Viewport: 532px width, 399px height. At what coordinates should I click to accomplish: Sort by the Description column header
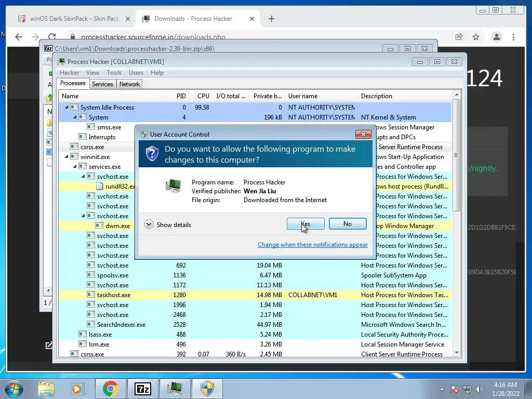pos(404,96)
